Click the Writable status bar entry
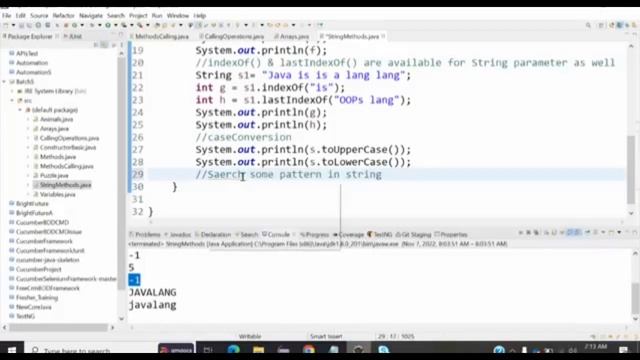 (250, 337)
